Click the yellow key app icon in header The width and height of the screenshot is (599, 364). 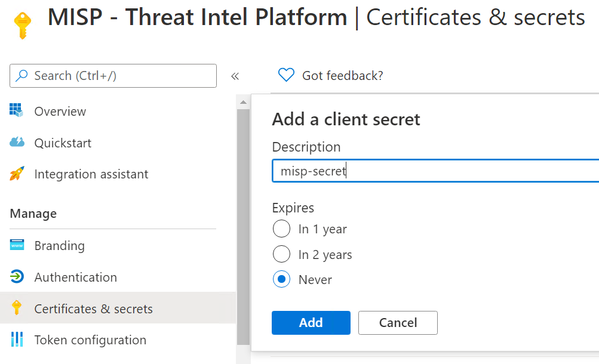coord(23,25)
